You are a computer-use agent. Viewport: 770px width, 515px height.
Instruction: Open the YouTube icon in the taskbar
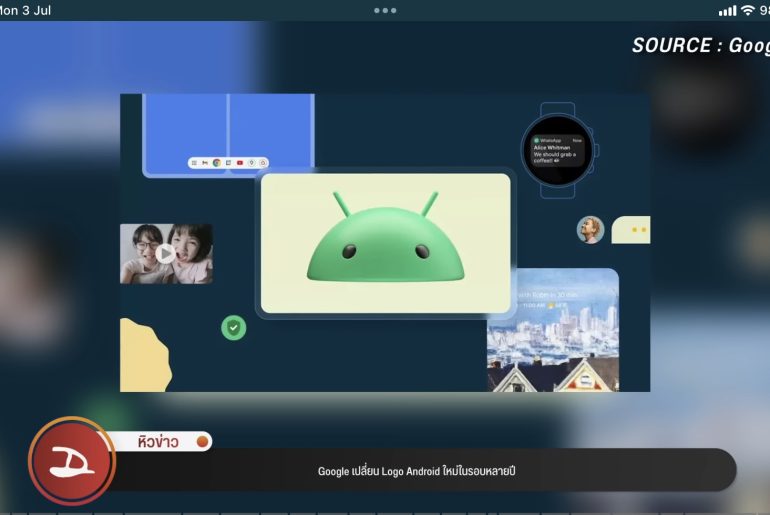pyautogui.click(x=240, y=163)
